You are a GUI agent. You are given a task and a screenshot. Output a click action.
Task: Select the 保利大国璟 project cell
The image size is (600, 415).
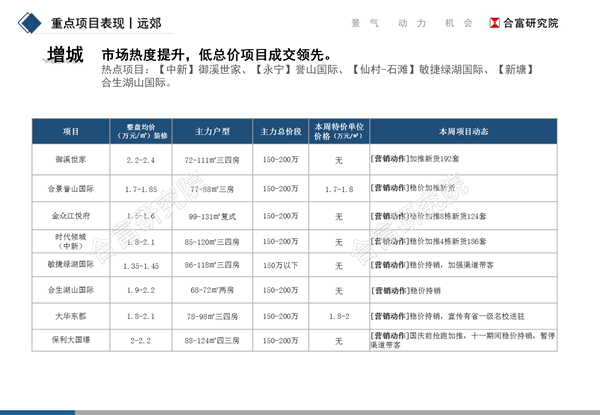coord(71,340)
